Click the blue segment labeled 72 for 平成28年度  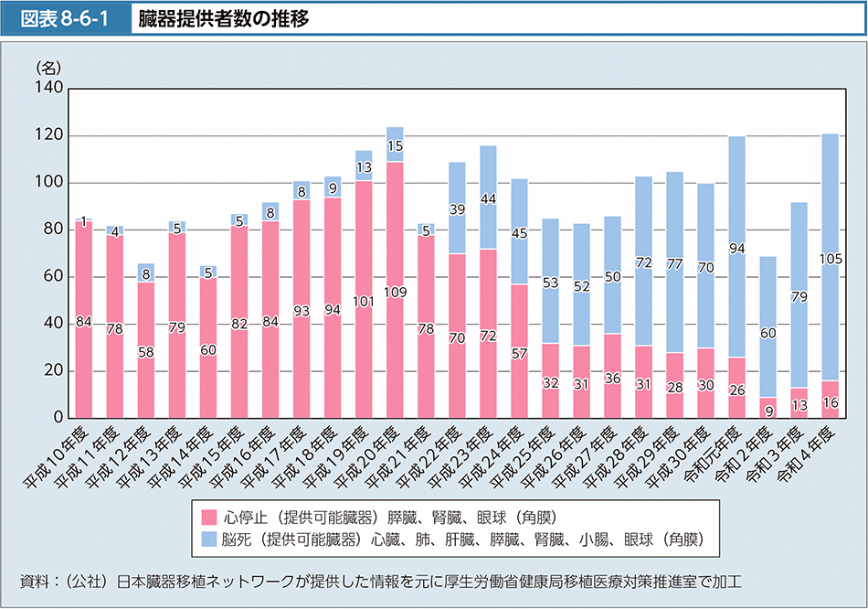click(x=643, y=262)
